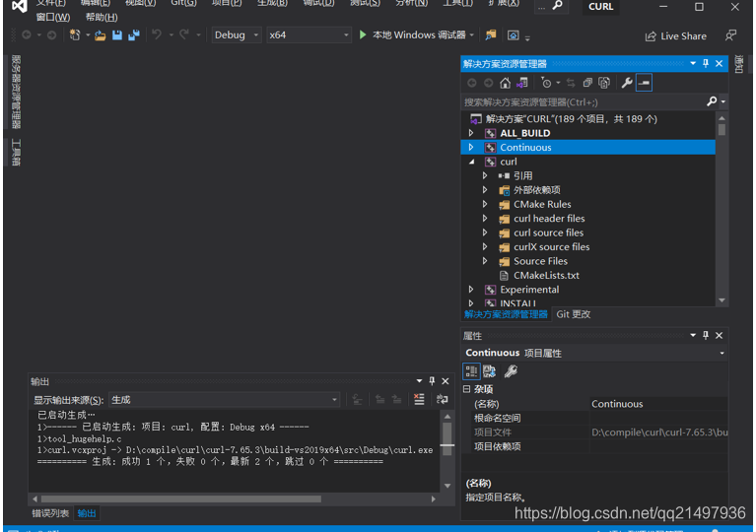Select the Experimental project
This screenshot has height=532, width=756.
[x=529, y=290]
